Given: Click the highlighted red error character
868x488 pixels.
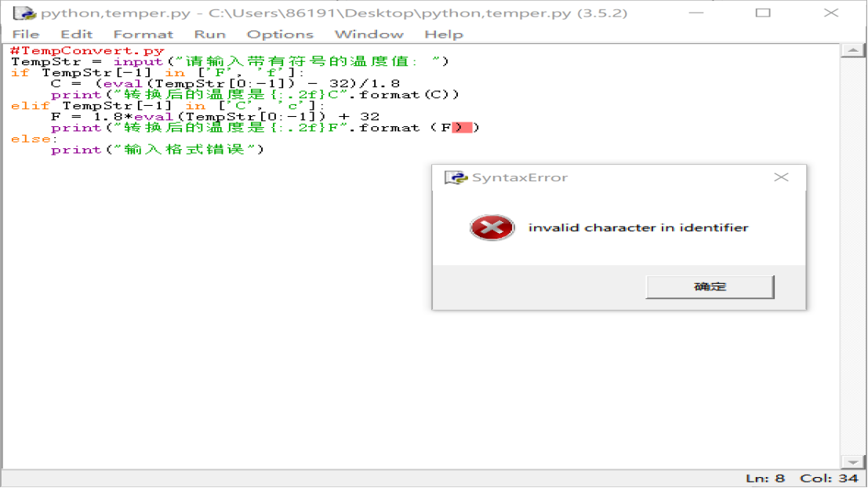Looking at the screenshot, I should click(462, 128).
